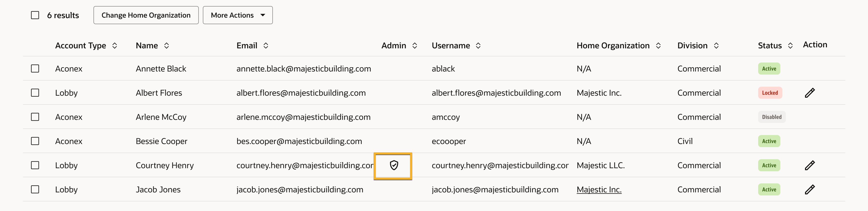The height and width of the screenshot is (211, 868).
Task: Open the More Actions dropdown
Action: [238, 15]
